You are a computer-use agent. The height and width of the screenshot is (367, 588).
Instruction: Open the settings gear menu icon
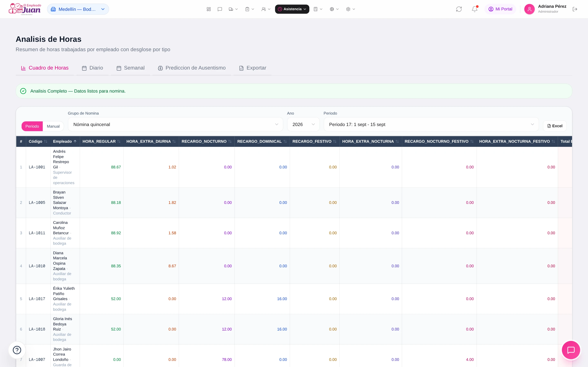point(350,9)
